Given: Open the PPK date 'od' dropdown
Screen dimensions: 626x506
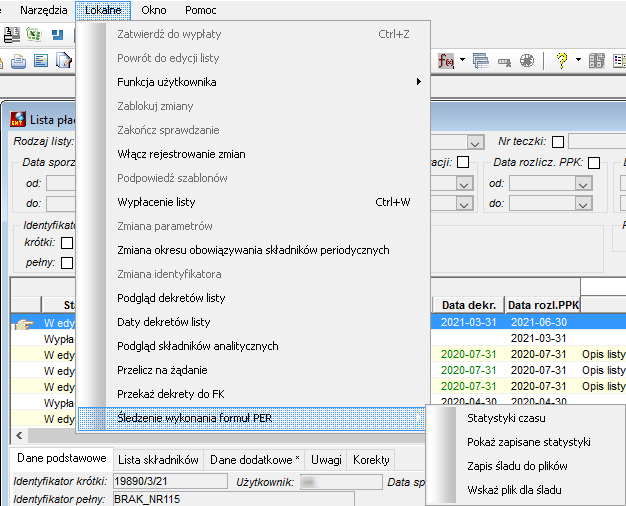Looking at the screenshot, I should (x=583, y=184).
